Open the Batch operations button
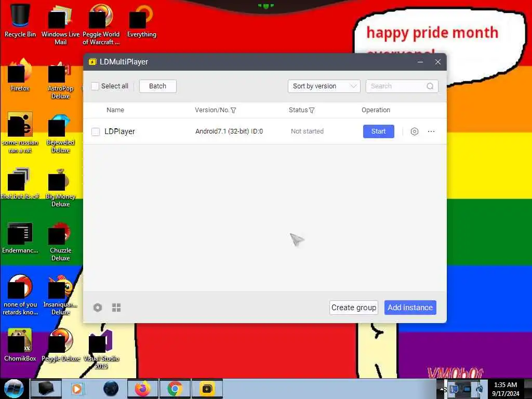The width and height of the screenshot is (532, 399). coord(158,86)
